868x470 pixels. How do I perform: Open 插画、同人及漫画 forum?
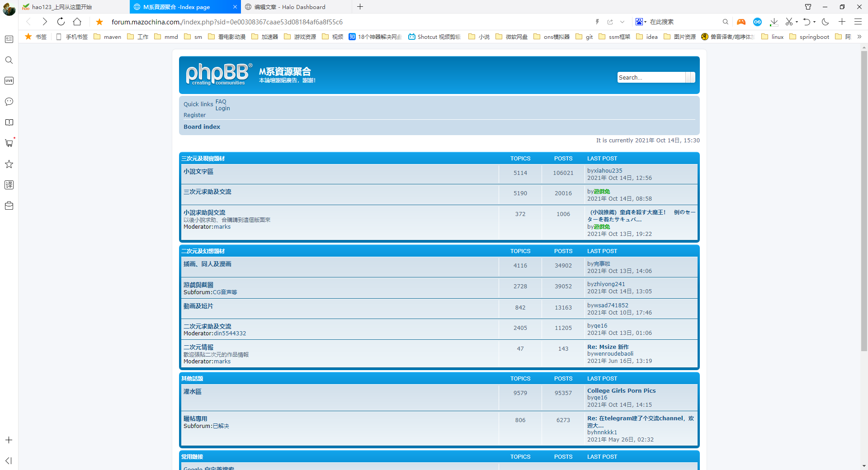(x=207, y=264)
